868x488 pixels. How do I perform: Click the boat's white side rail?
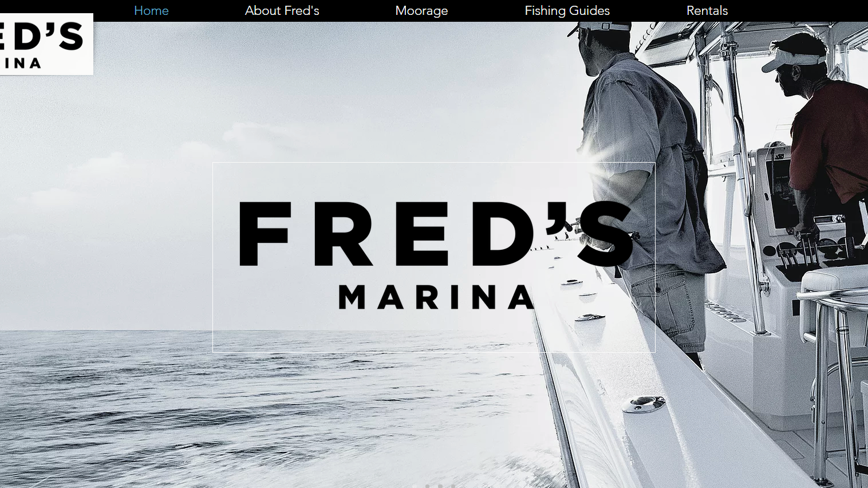click(x=630, y=401)
